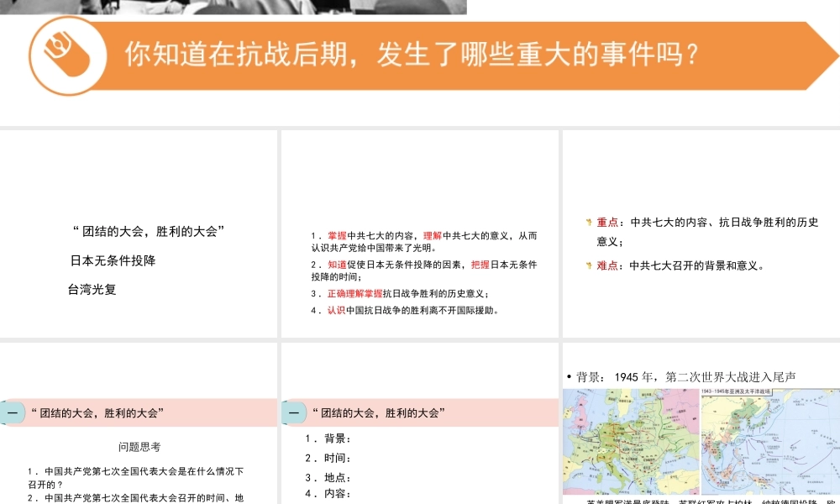Viewport: 840px width, 504px height.
Task: Click the bullet icon beside 重点
Action: [589, 223]
